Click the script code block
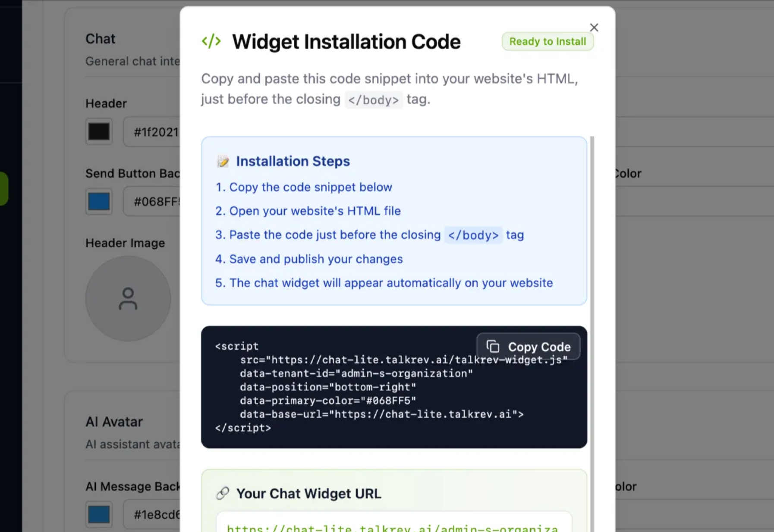This screenshot has height=532, width=774. pos(394,387)
